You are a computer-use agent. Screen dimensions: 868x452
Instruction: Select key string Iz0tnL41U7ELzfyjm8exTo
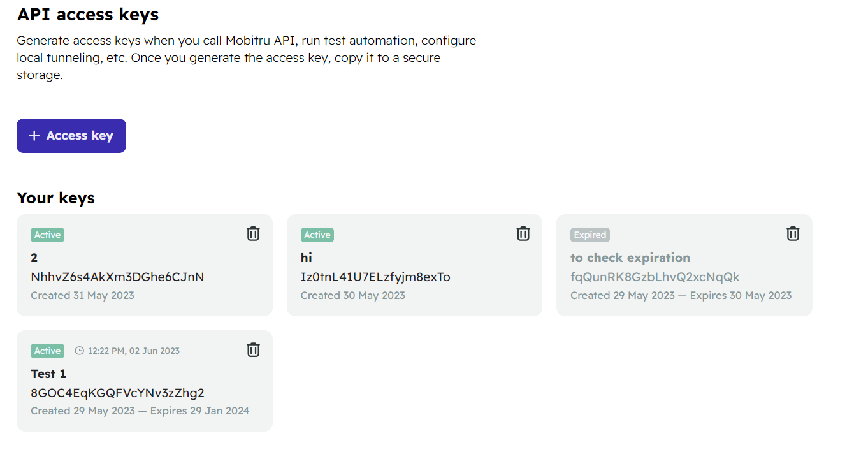pyautogui.click(x=375, y=277)
